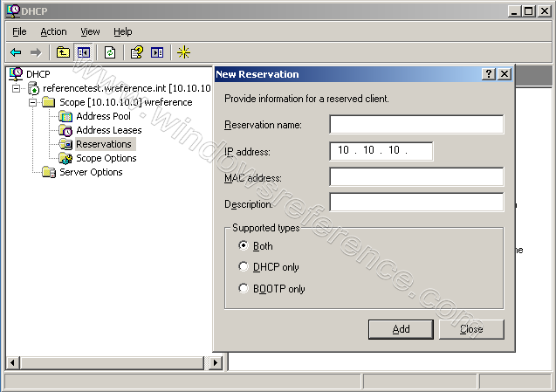Go up one level with folder icon
This screenshot has height=392, width=556.
[63, 52]
